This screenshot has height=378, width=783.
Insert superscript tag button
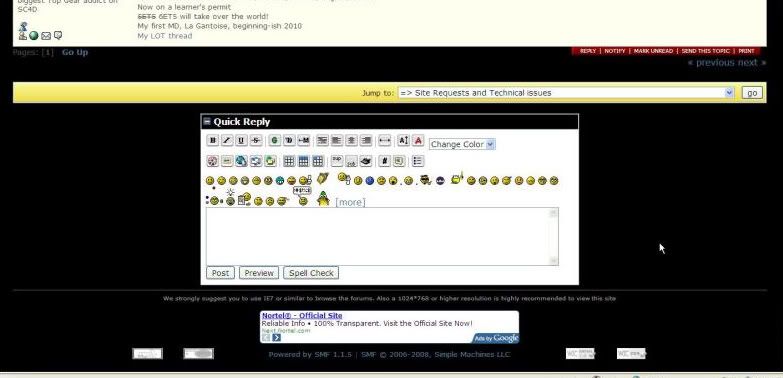pyautogui.click(x=337, y=161)
